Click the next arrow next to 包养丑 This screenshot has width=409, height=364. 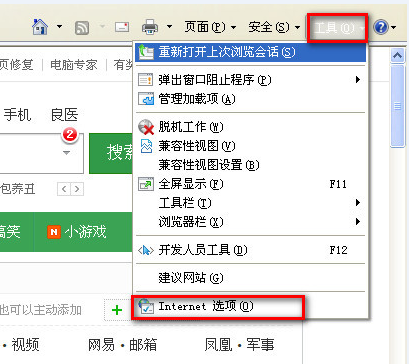coord(77,189)
